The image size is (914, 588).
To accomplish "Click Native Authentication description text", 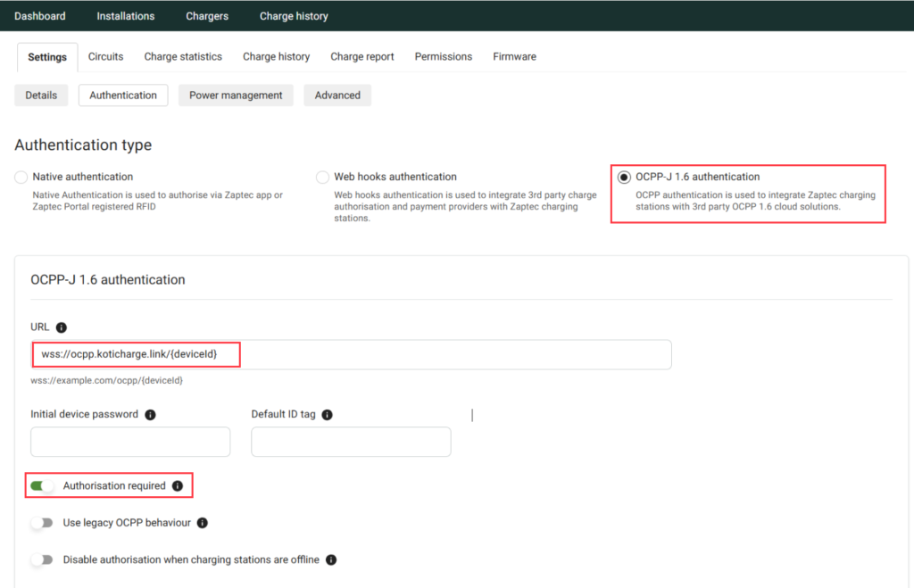I will point(157,201).
